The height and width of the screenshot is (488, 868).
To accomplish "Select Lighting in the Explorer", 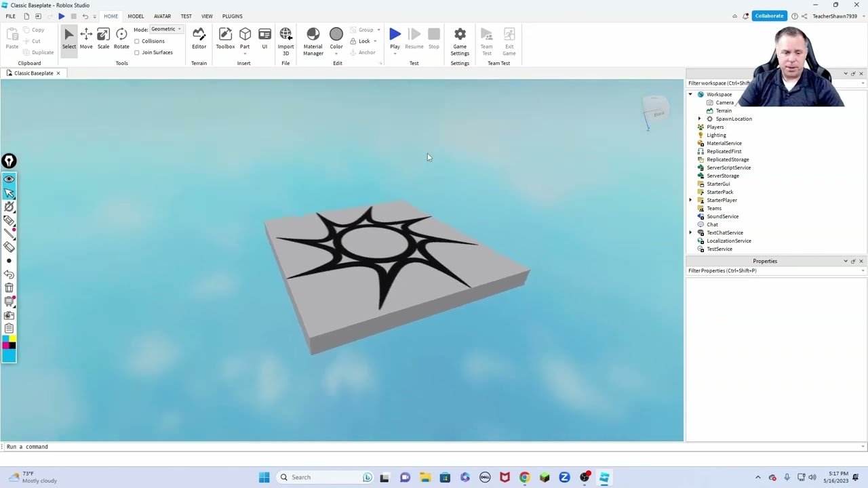I will click(716, 135).
